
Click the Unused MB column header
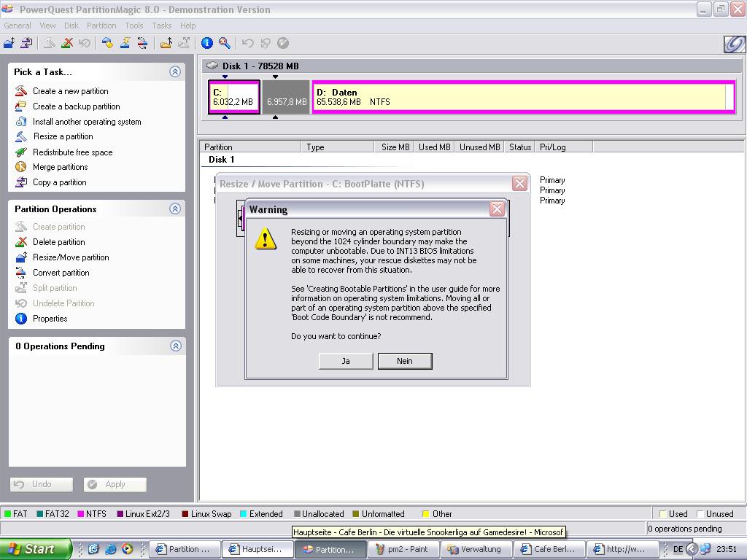pyautogui.click(x=479, y=147)
